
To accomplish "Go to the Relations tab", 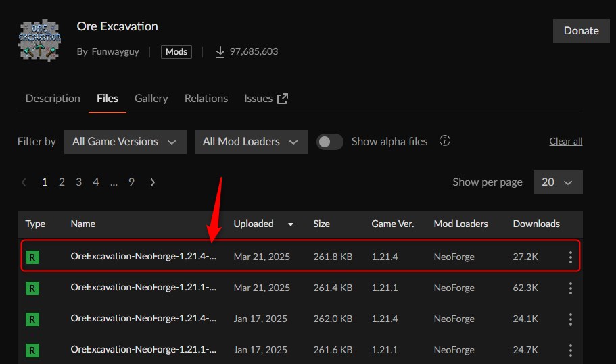I will [206, 99].
